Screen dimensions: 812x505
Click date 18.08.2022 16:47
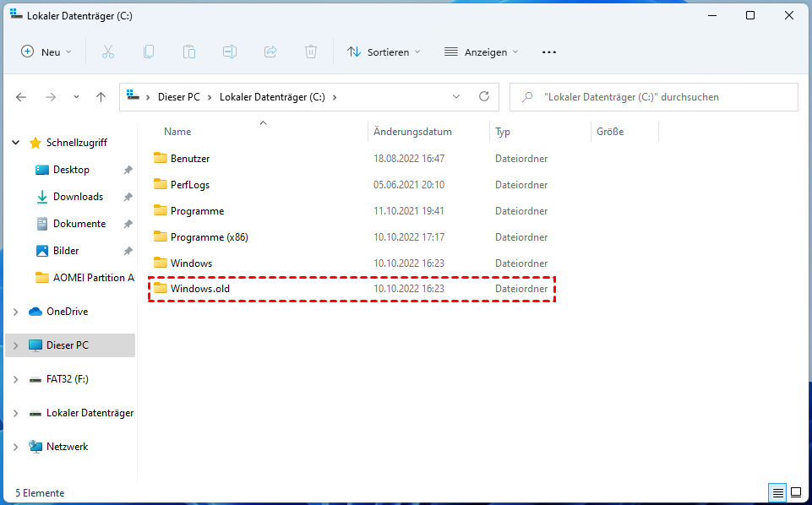tap(409, 158)
